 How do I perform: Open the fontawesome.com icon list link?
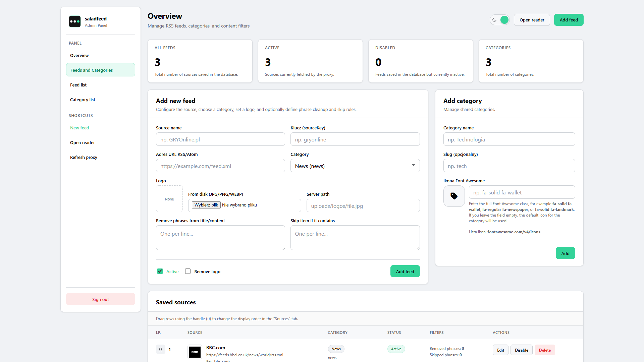point(514,232)
